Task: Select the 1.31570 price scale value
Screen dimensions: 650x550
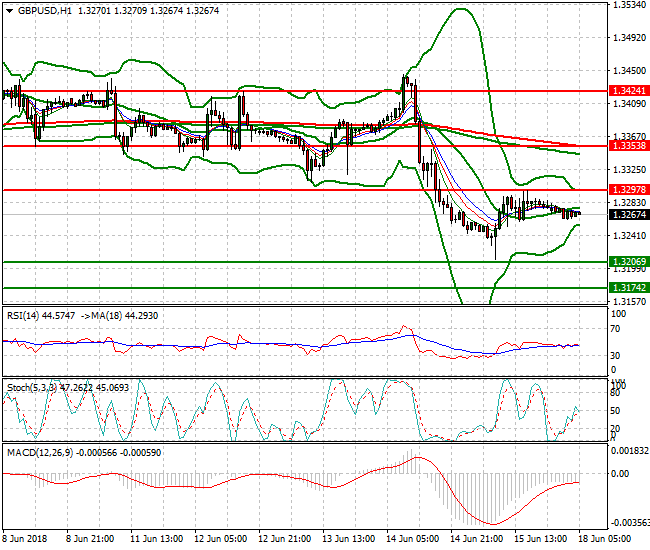Action: pos(630,302)
